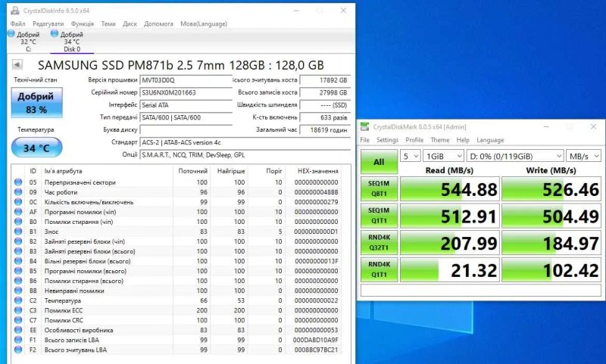Run the RND4K Q32T1 test
Viewport: 606px width, 364px height.
(379, 242)
